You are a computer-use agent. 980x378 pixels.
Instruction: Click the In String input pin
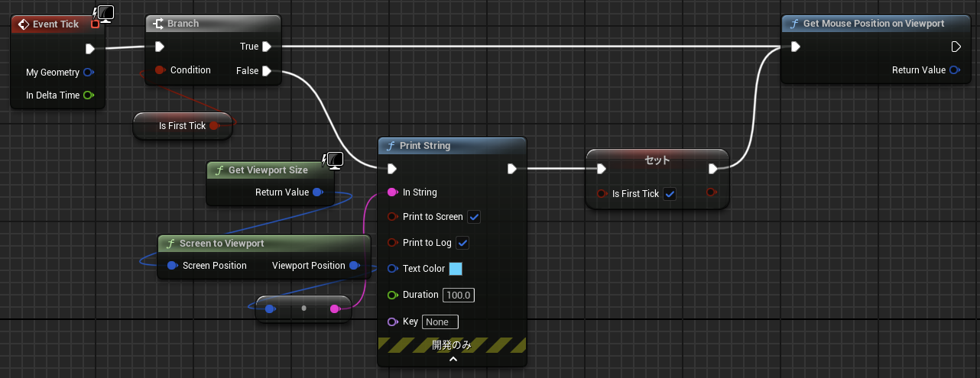[x=393, y=192]
